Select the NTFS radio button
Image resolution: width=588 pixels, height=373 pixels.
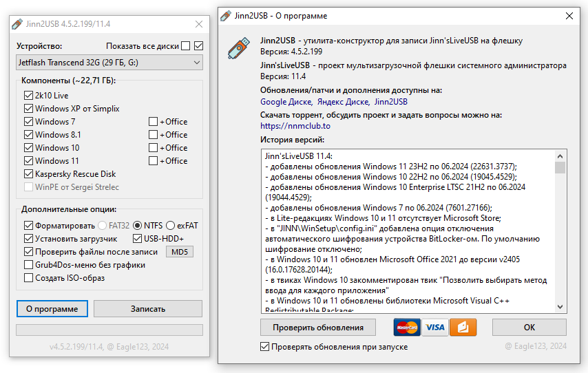pyautogui.click(x=137, y=225)
